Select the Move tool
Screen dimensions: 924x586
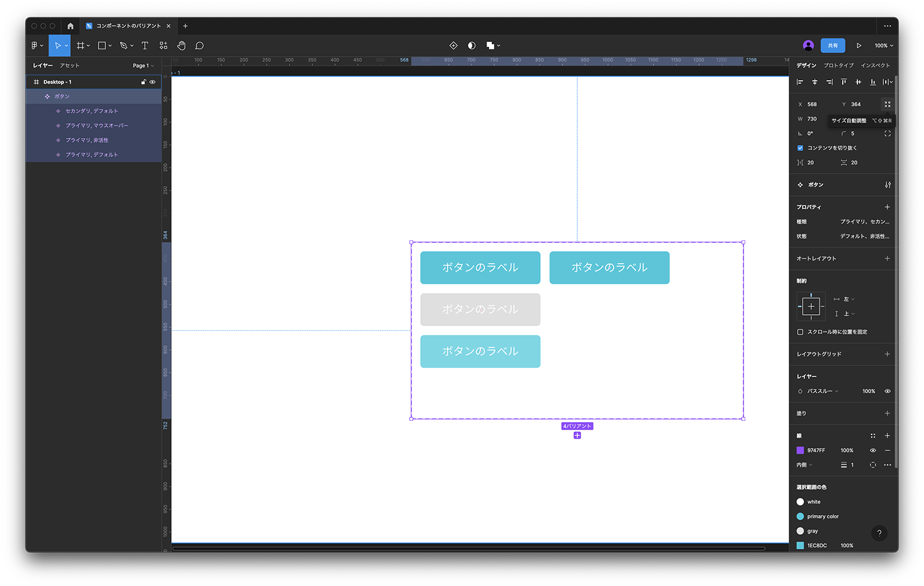[x=58, y=46]
